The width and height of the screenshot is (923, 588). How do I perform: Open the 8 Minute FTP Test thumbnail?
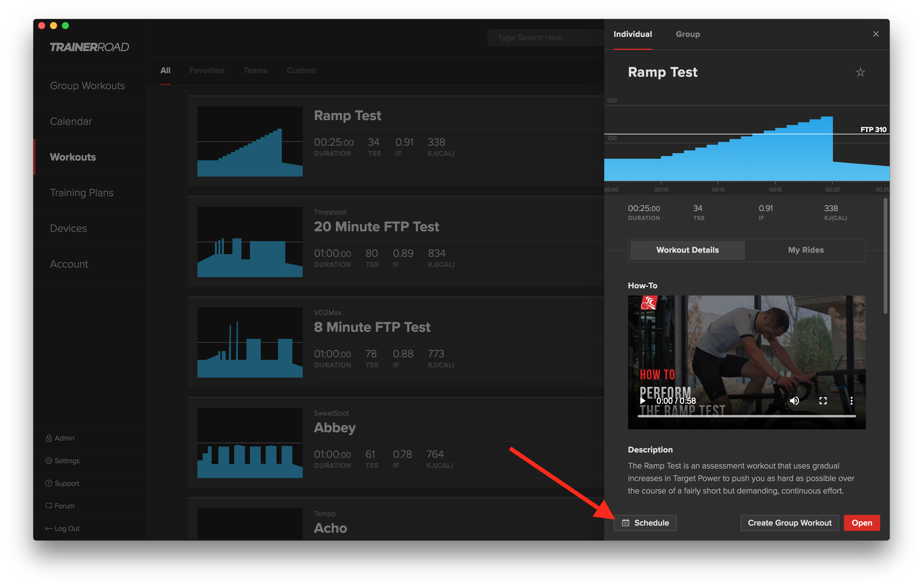pyautogui.click(x=250, y=342)
